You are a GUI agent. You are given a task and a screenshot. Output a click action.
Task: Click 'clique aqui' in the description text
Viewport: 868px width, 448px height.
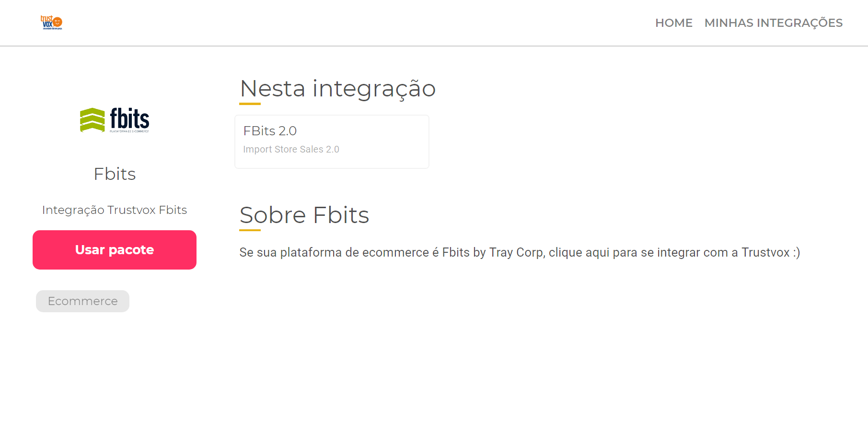coord(579,252)
